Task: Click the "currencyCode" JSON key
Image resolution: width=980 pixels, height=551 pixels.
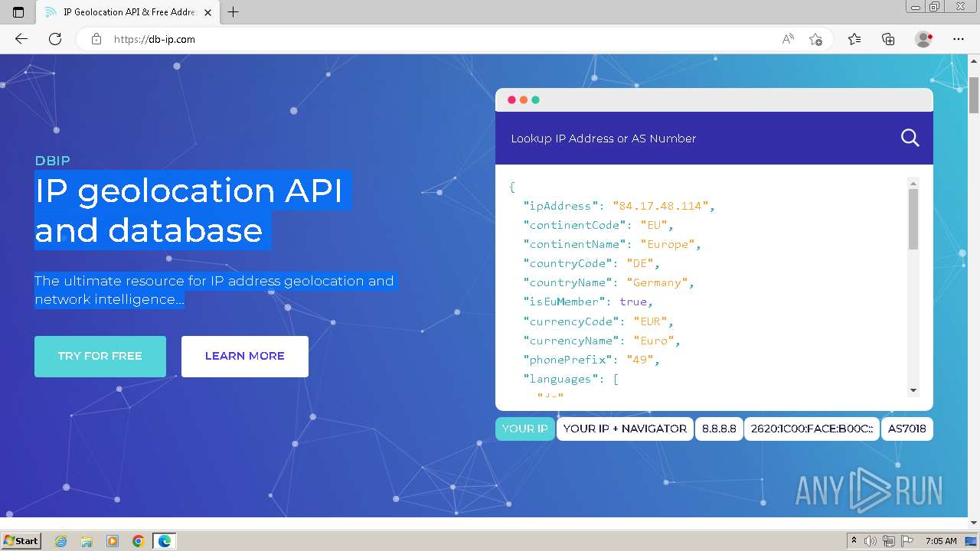Action: click(571, 321)
